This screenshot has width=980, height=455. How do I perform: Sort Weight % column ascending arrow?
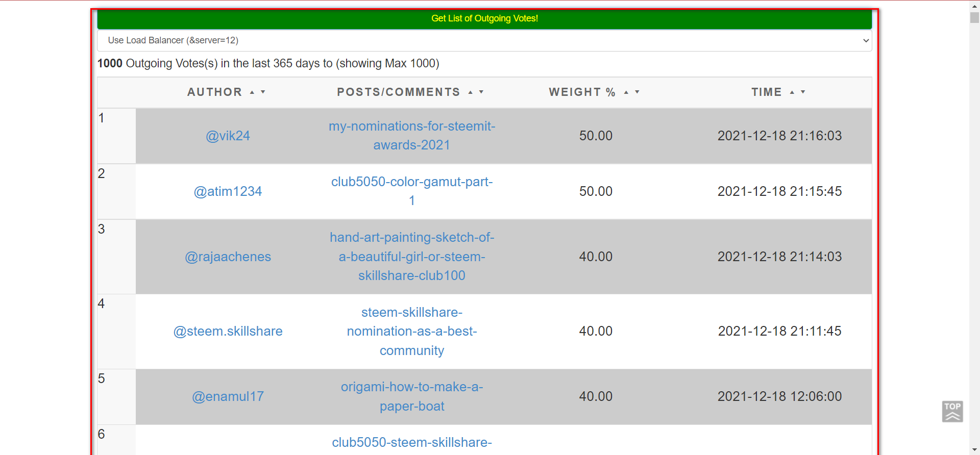[x=626, y=92]
